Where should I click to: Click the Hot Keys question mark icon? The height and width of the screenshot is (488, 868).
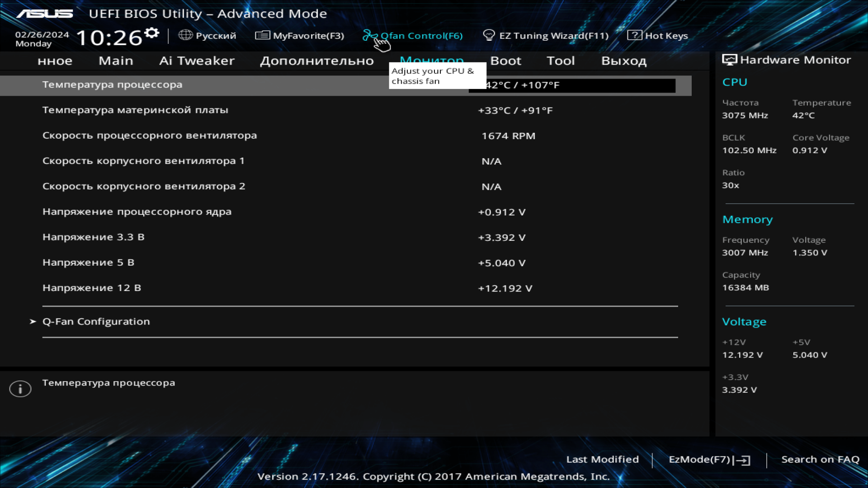634,35
